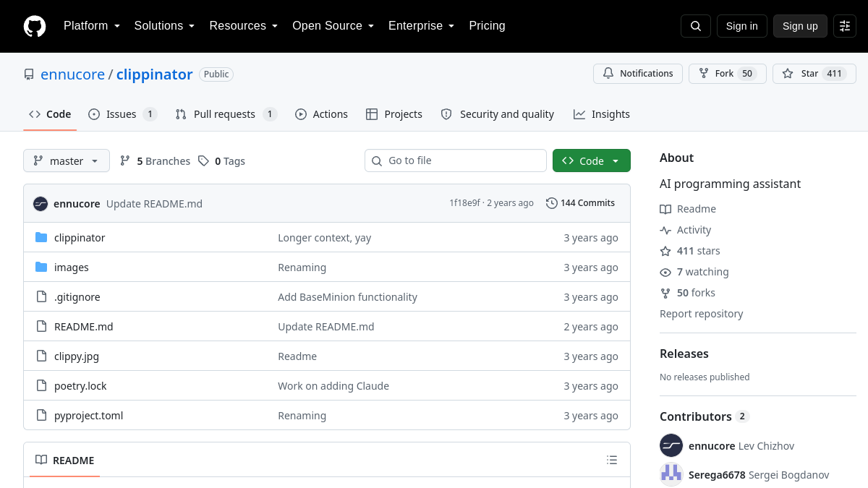Switch to the Actions tab
The image size is (868, 488).
(x=321, y=114)
